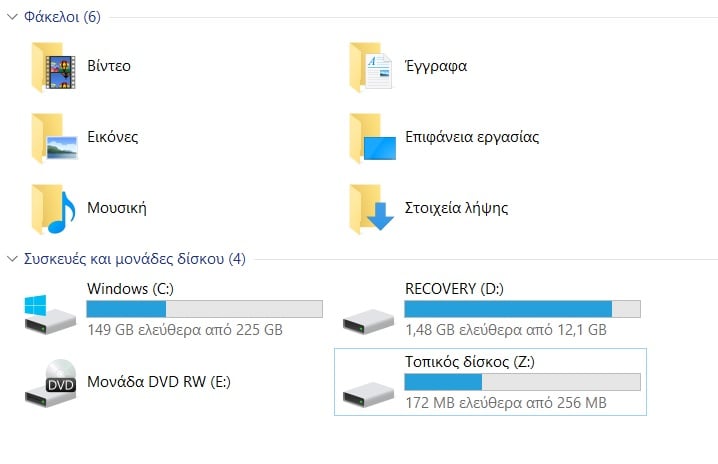718x464 pixels.
Task: Click the DVD RW (E:) drive icon
Action: tap(50, 382)
